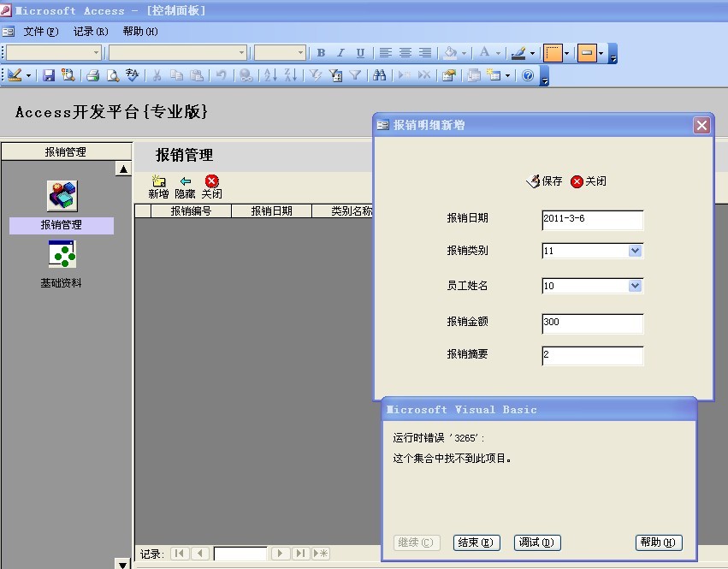Run the spelling check

click(x=133, y=75)
